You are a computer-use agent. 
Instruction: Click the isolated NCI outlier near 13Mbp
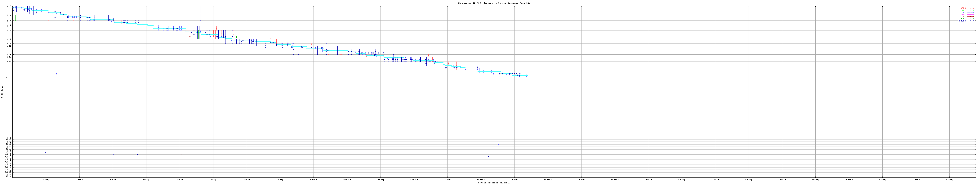click(56, 74)
